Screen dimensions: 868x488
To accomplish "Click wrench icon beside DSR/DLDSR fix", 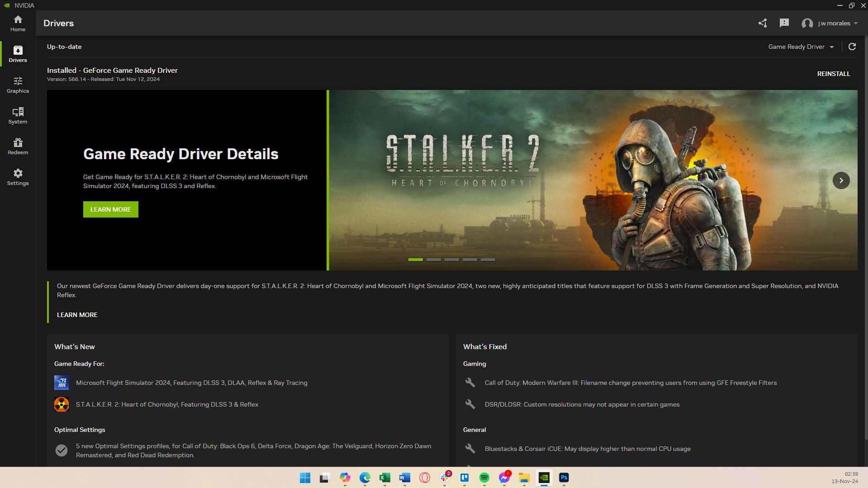I will pos(470,404).
